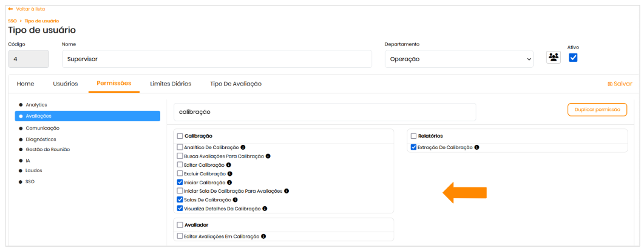Toggle the Ativo checkbox

point(573,58)
